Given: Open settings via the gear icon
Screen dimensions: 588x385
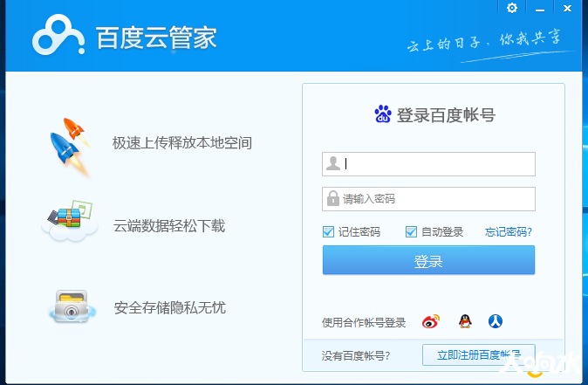Looking at the screenshot, I should [512, 8].
